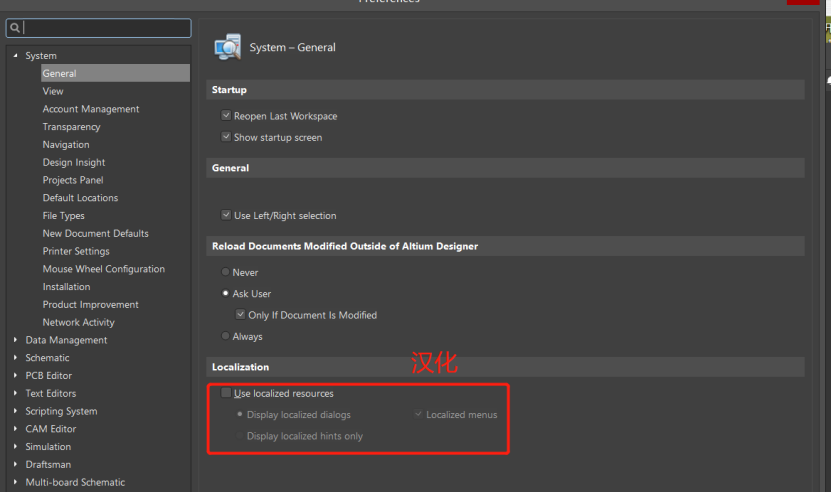
Task: Select Display localized hints only option
Action: point(240,435)
